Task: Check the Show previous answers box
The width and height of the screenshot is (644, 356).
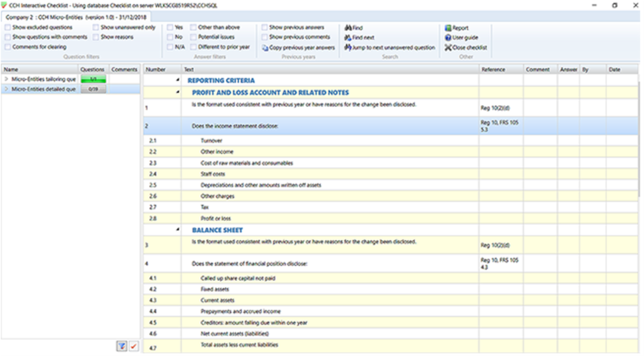Action: coord(264,27)
